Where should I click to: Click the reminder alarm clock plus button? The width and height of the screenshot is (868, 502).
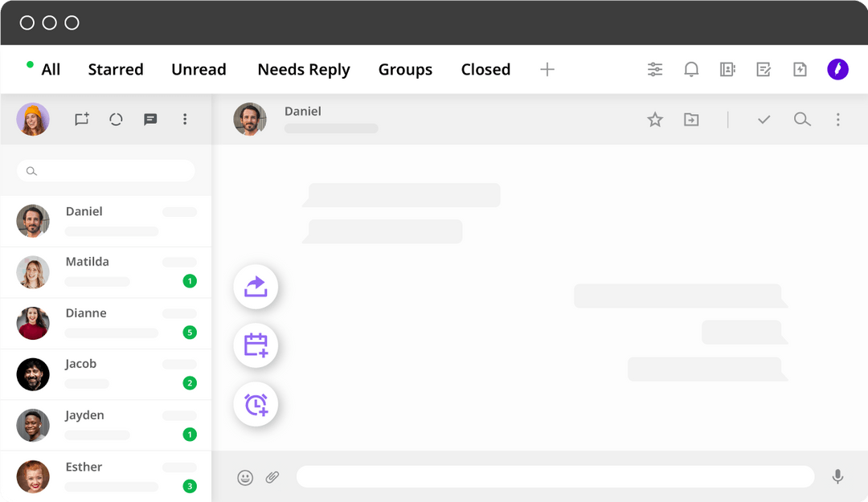[256, 404]
